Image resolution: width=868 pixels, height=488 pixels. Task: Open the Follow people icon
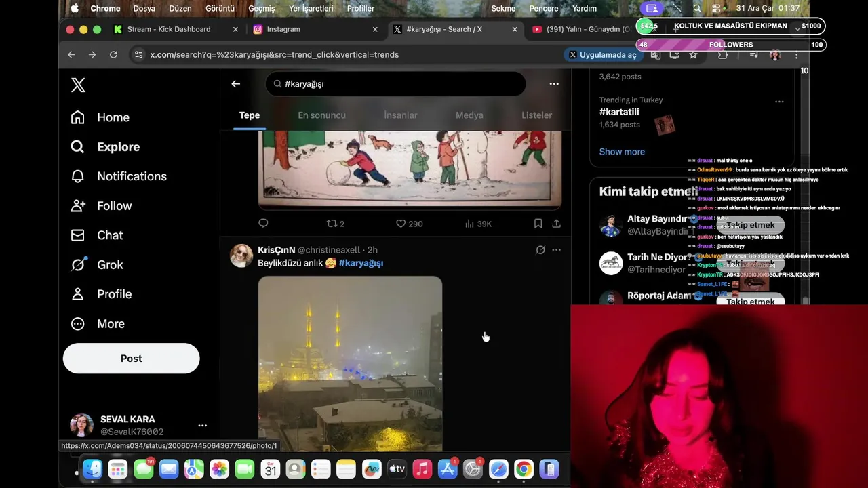point(78,205)
